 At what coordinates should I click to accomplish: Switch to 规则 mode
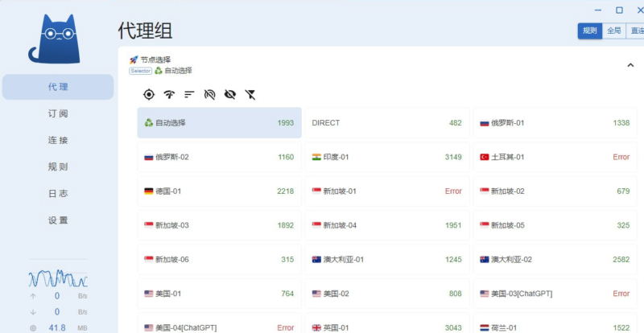(x=589, y=31)
